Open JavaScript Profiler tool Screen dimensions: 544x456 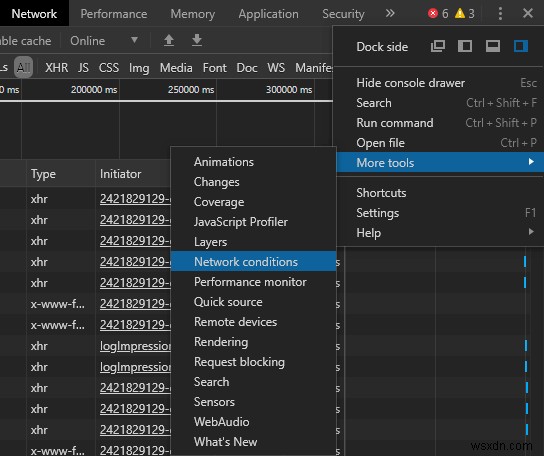click(x=253, y=222)
